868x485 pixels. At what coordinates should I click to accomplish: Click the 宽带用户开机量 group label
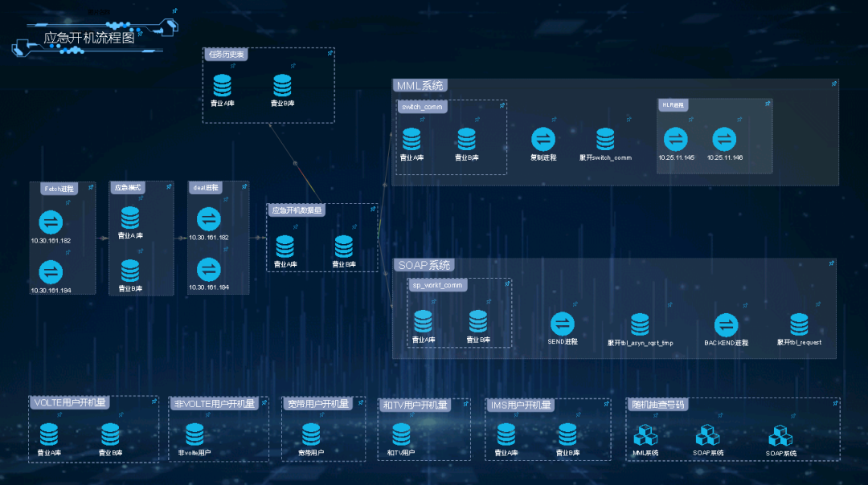318,404
